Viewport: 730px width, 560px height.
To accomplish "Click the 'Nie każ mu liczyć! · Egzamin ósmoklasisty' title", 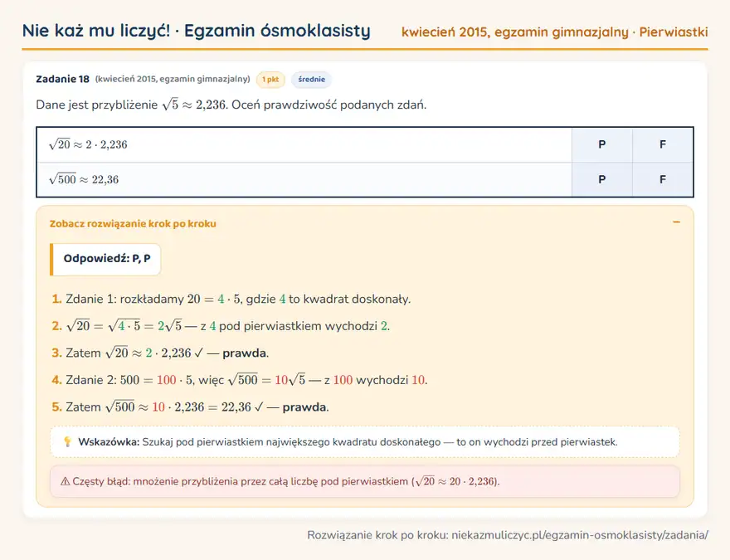I will (196, 31).
